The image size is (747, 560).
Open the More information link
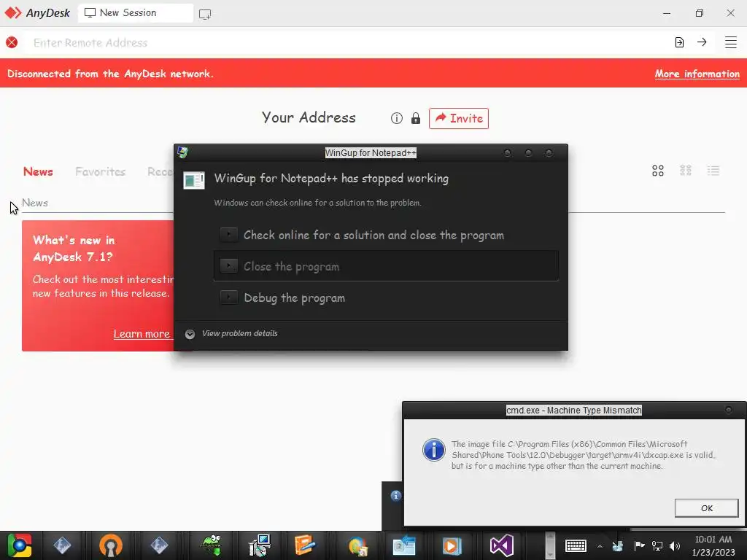pos(697,74)
